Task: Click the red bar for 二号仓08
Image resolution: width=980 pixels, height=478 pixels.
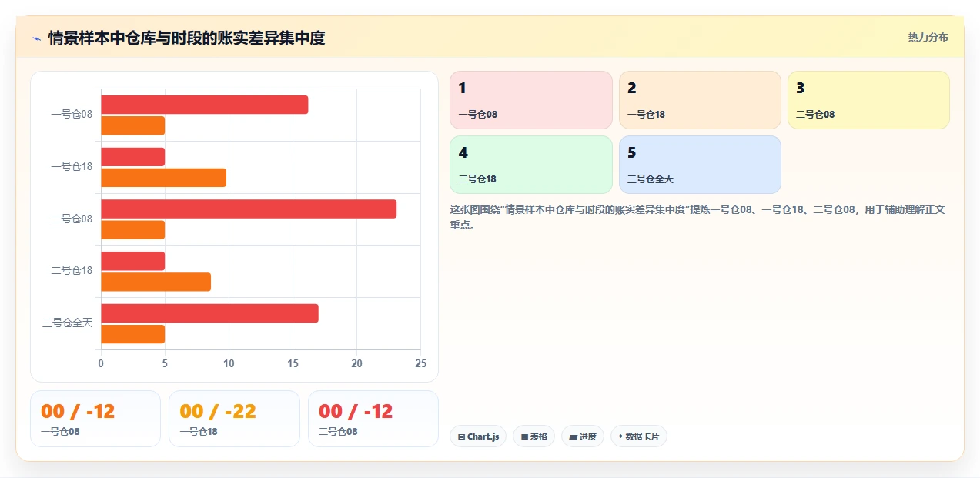Action: point(249,209)
